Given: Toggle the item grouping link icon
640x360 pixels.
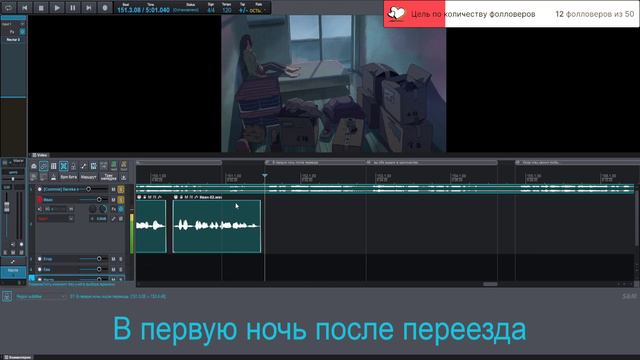Looking at the screenshot, I should 44,166.
